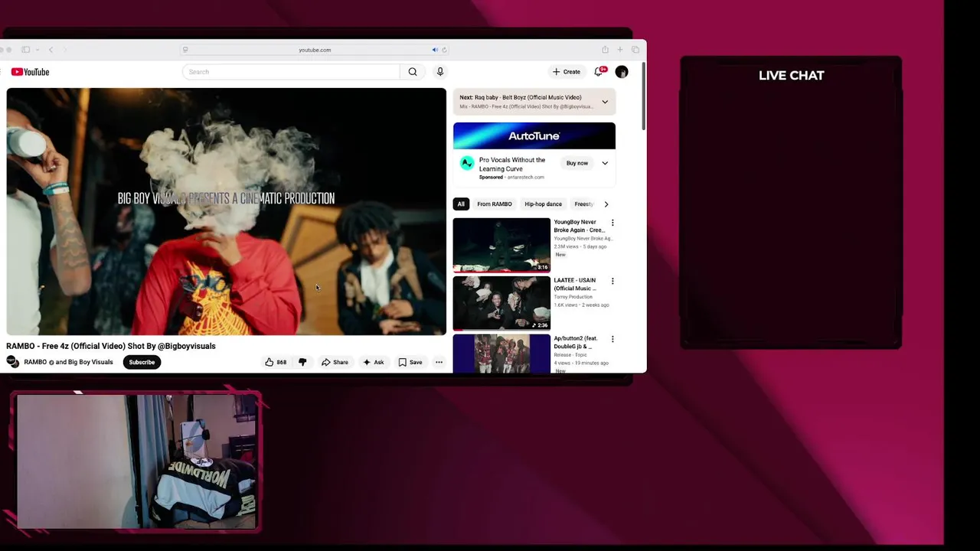Click Pro Vocals Without the Learning Curve text

512,165
